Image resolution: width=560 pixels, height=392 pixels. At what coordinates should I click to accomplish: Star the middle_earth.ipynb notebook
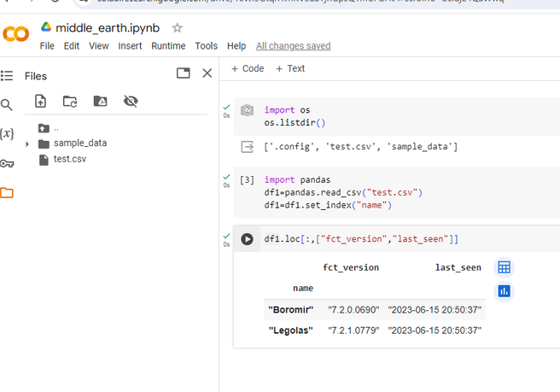click(x=178, y=28)
